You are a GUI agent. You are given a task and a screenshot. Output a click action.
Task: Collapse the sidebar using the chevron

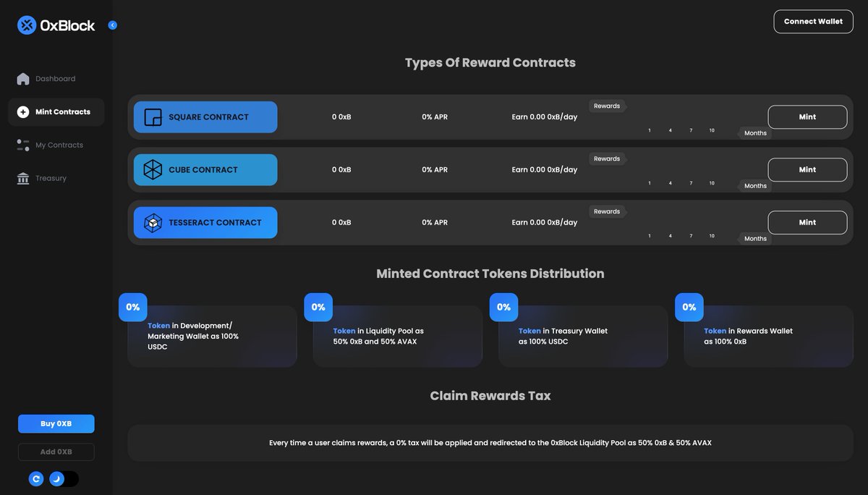[x=112, y=24]
